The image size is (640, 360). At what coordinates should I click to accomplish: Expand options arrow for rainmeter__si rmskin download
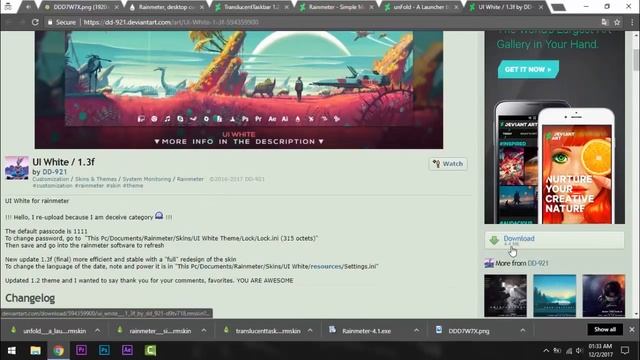click(204, 331)
